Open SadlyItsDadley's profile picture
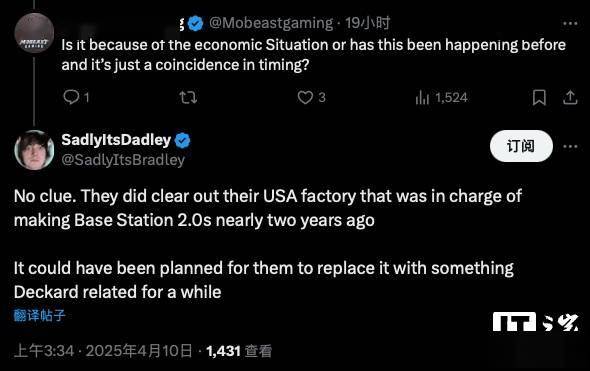 coord(34,150)
